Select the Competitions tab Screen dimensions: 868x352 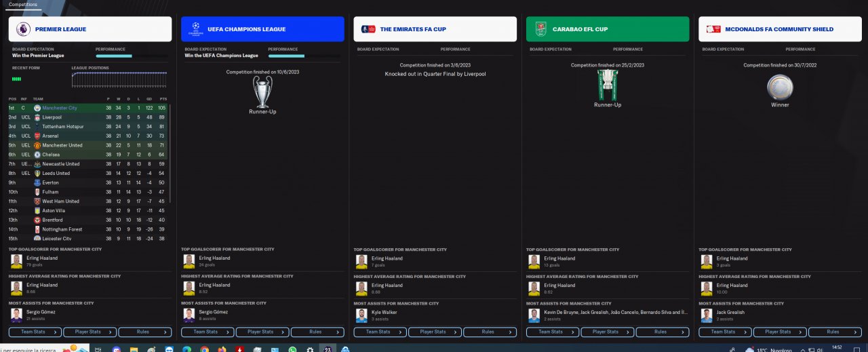tap(23, 5)
